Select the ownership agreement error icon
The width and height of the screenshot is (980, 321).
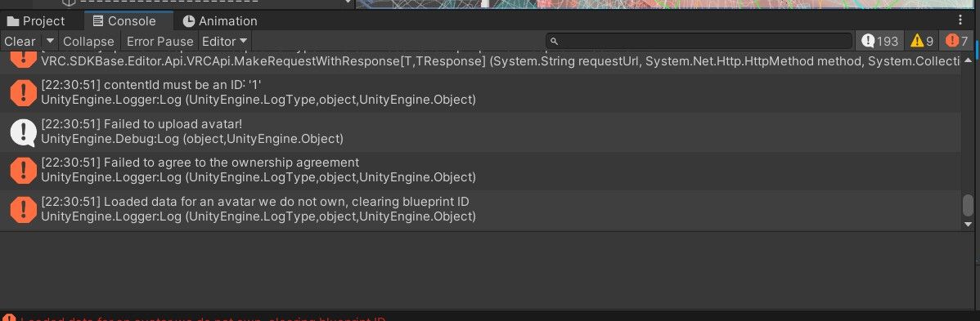pyautogui.click(x=24, y=171)
